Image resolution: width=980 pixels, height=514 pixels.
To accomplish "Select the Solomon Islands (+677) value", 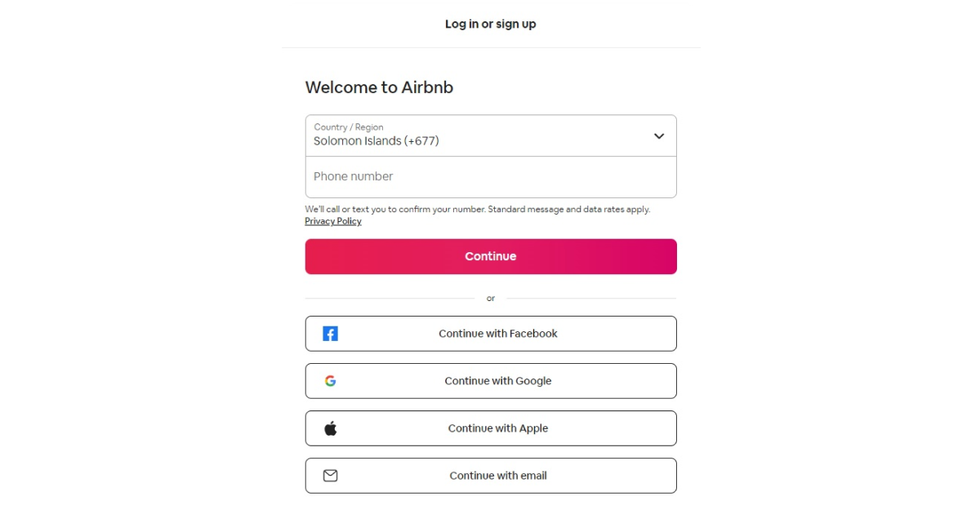I will pos(376,141).
